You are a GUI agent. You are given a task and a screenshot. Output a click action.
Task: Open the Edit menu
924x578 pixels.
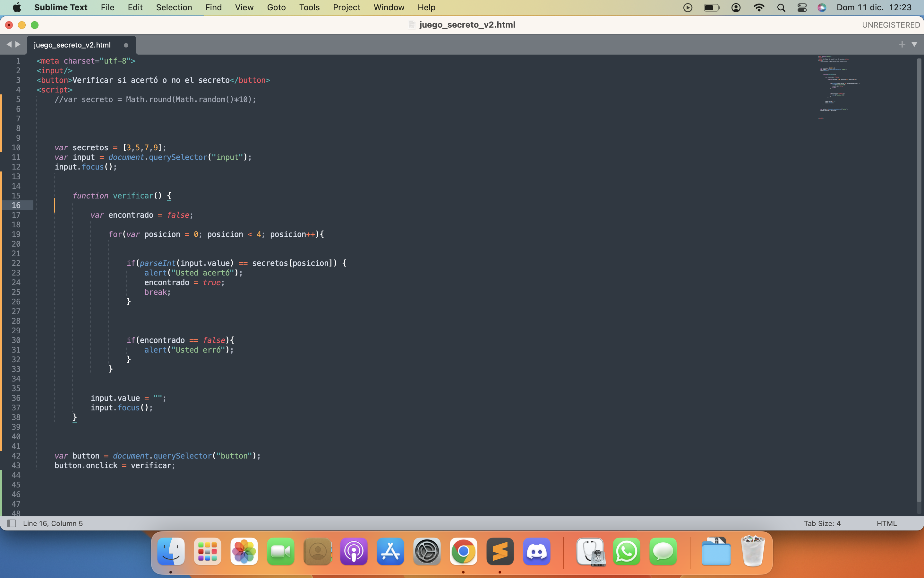pyautogui.click(x=135, y=7)
